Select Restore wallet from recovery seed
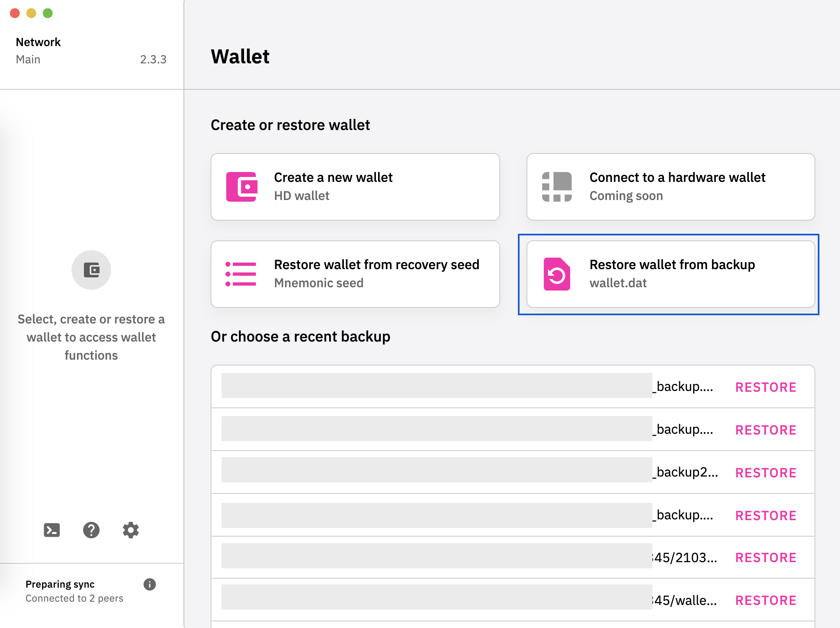Viewport: 840px width, 628px height. coord(355,274)
